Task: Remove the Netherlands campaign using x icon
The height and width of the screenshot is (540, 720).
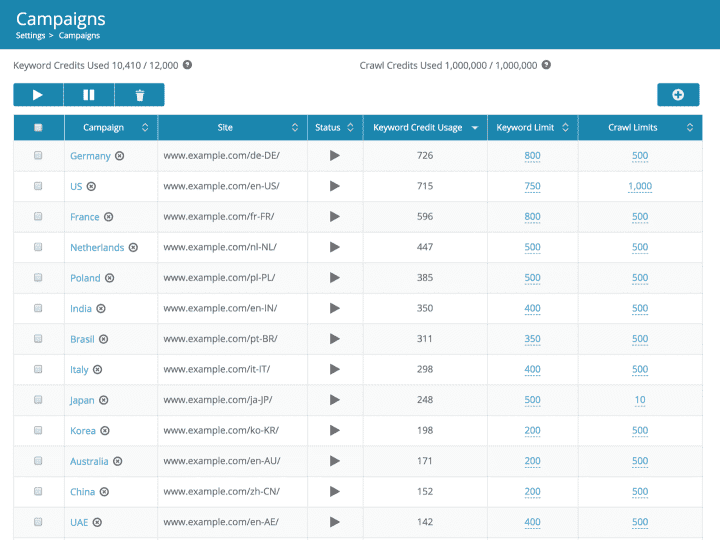Action: click(x=133, y=247)
